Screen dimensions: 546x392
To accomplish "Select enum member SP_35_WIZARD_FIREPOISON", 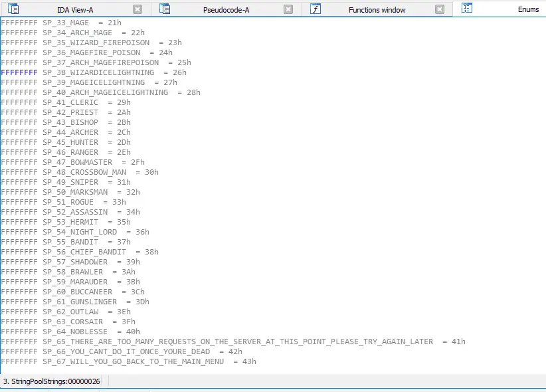I will point(96,43).
